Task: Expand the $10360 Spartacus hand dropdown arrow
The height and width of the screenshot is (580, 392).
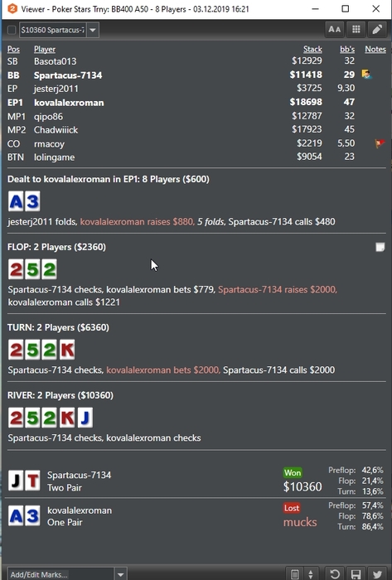Action: coord(93,30)
